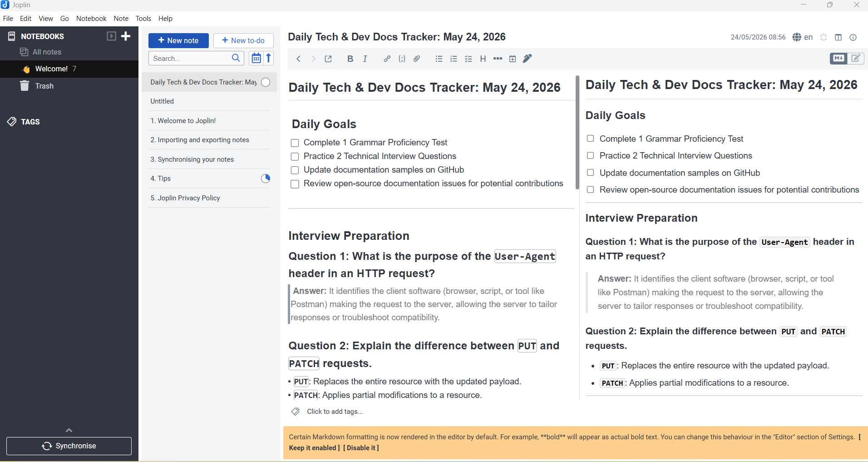Open the Trash folder in sidebar
868x462 pixels.
point(69,86)
